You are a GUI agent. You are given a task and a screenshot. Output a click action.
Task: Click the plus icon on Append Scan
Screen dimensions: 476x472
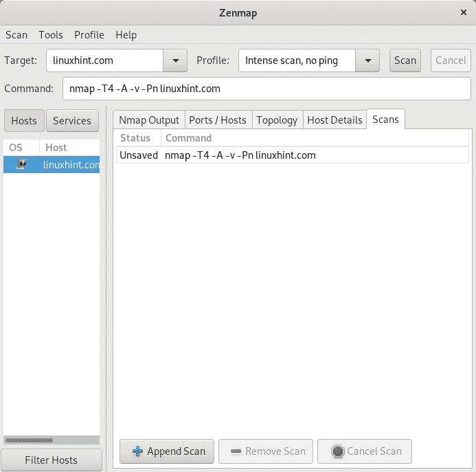(x=137, y=451)
